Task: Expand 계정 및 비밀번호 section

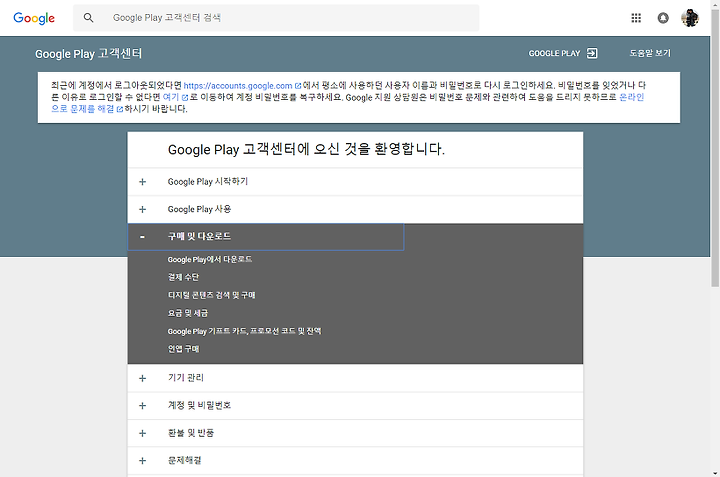Action: tap(355, 405)
